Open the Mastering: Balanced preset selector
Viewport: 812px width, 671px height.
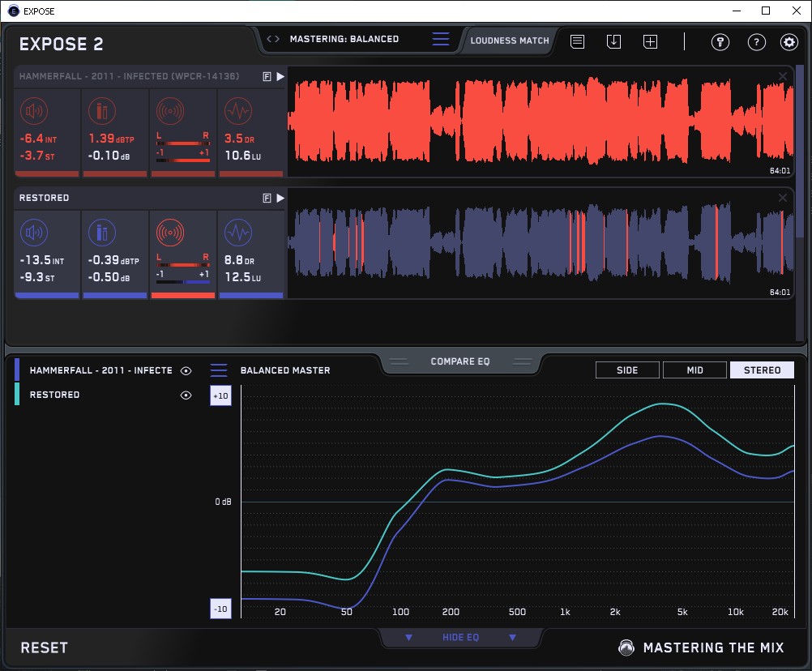pos(344,39)
